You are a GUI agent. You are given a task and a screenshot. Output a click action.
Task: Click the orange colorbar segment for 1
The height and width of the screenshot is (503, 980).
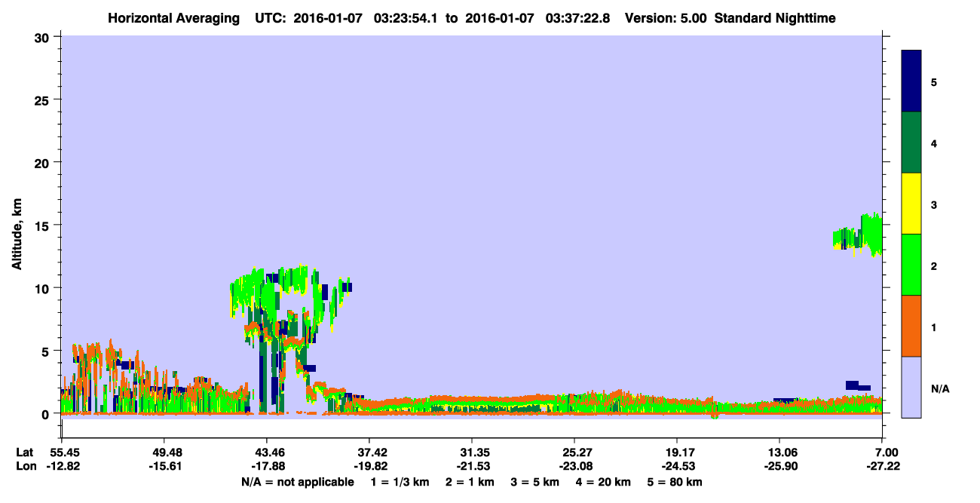(911, 326)
